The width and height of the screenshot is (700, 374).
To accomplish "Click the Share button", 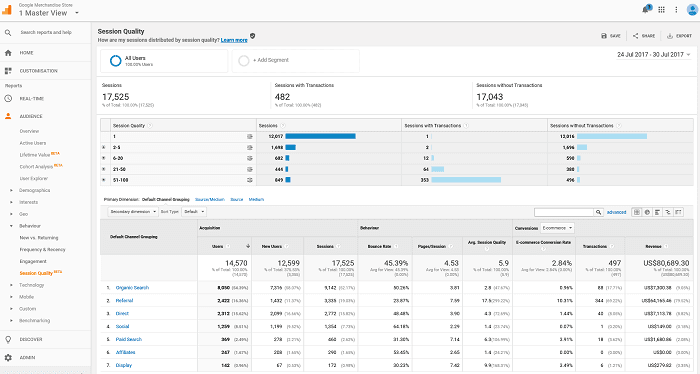I will [x=644, y=36].
